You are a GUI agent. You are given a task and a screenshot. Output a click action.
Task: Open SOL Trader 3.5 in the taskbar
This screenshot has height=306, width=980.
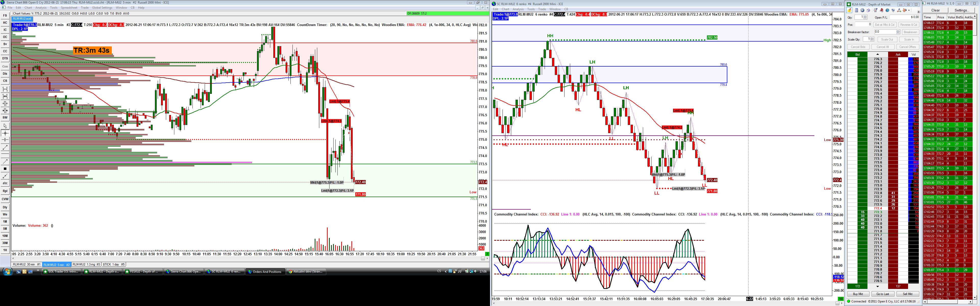coord(61,271)
